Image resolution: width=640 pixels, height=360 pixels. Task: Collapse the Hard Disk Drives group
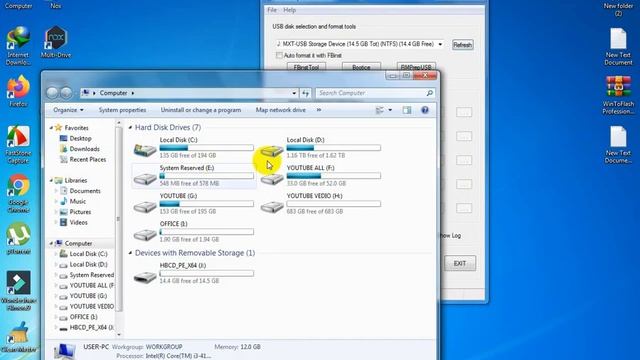click(x=130, y=128)
